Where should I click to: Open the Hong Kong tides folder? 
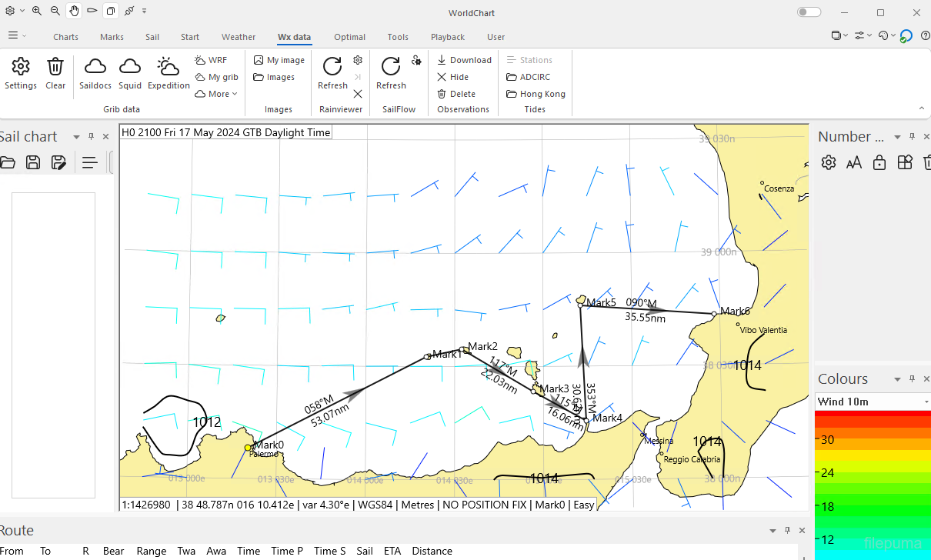(x=536, y=94)
